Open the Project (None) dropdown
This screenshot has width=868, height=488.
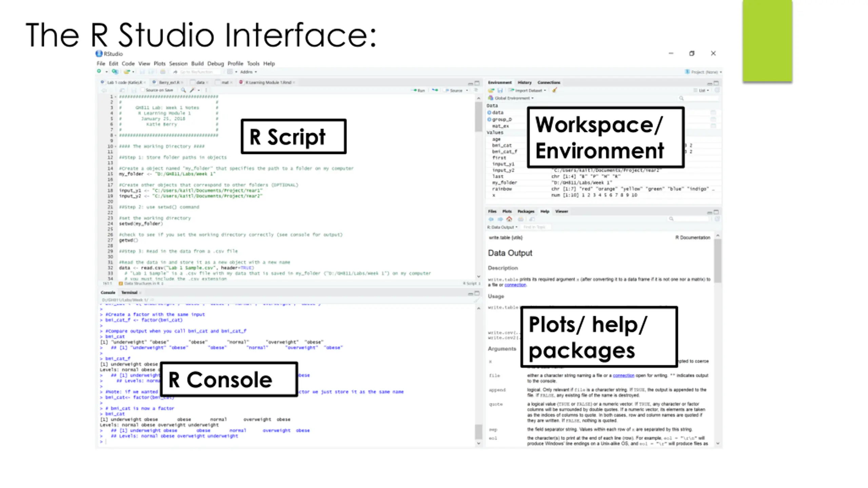tap(703, 72)
